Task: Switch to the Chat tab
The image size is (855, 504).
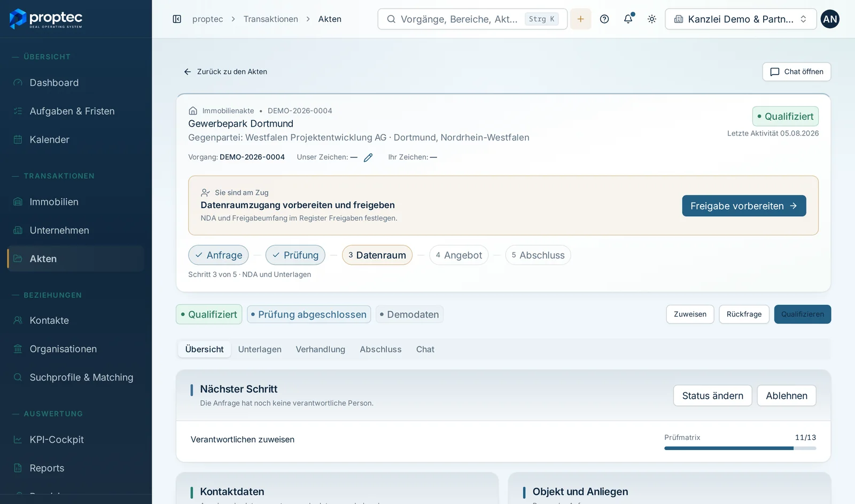Action: [x=425, y=349]
